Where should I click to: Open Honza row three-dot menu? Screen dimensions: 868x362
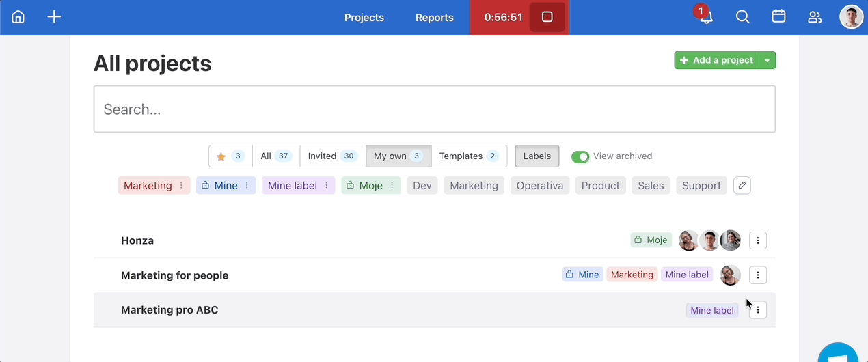point(758,240)
